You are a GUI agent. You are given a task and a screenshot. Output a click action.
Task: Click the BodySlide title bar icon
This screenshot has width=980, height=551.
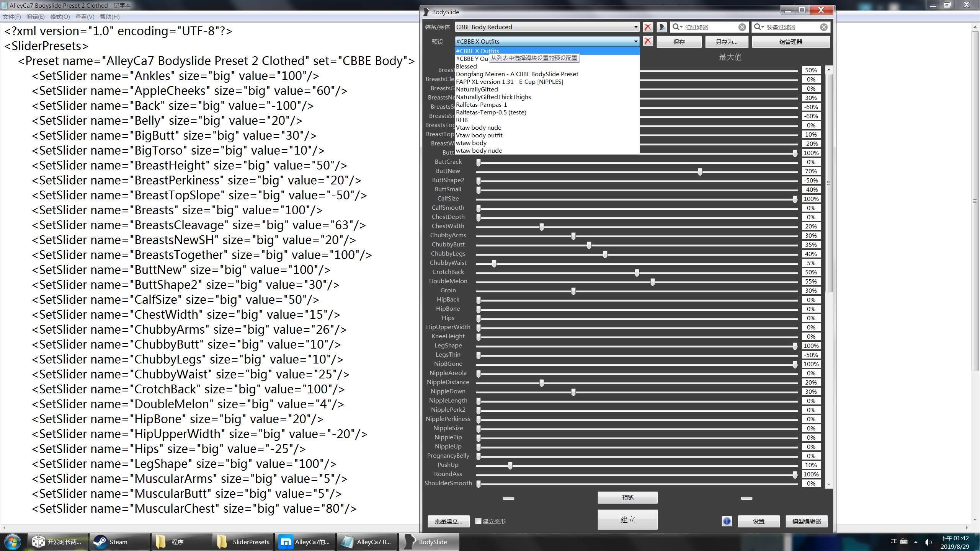coord(426,12)
